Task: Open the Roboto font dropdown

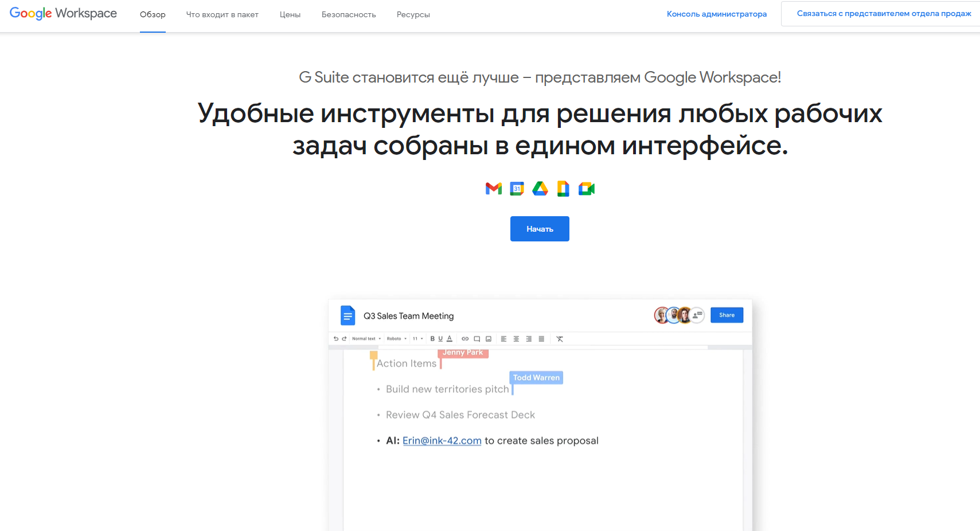Action: 397,339
